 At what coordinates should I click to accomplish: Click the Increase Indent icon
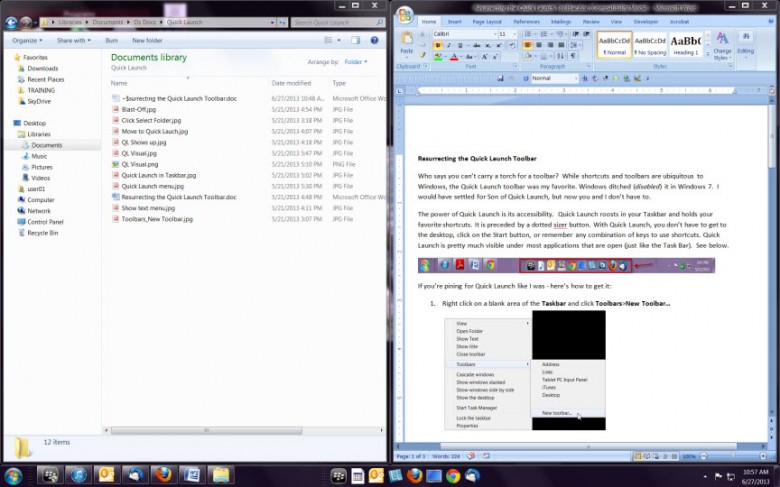pyautogui.click(x=586, y=34)
